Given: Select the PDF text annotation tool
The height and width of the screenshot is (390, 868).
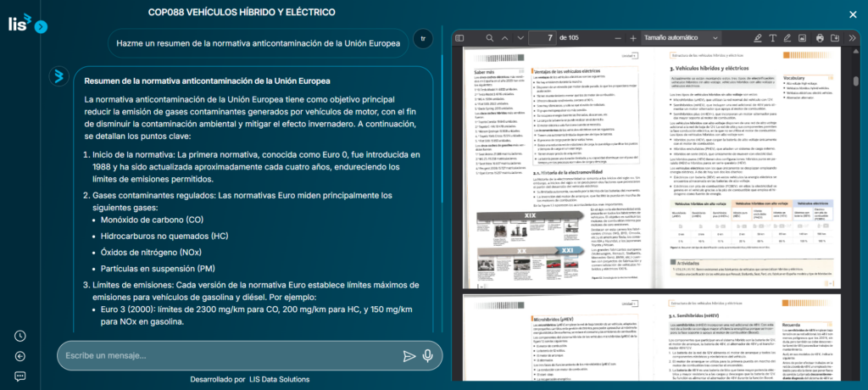Looking at the screenshot, I should pyautogui.click(x=771, y=38).
